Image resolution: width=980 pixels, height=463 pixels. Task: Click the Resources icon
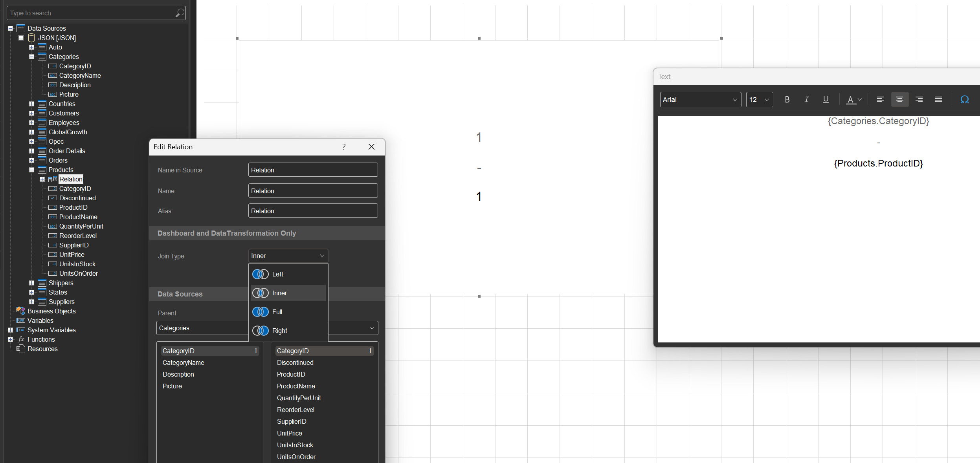pos(21,348)
